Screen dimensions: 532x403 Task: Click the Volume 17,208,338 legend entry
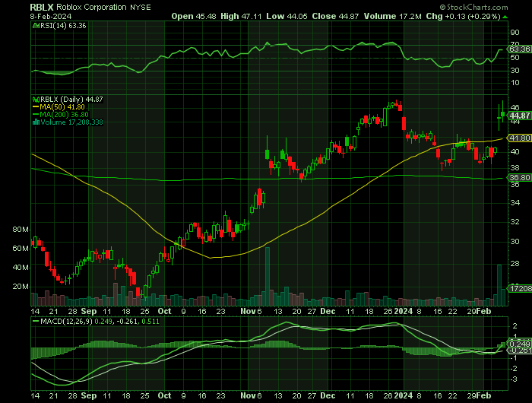point(71,122)
